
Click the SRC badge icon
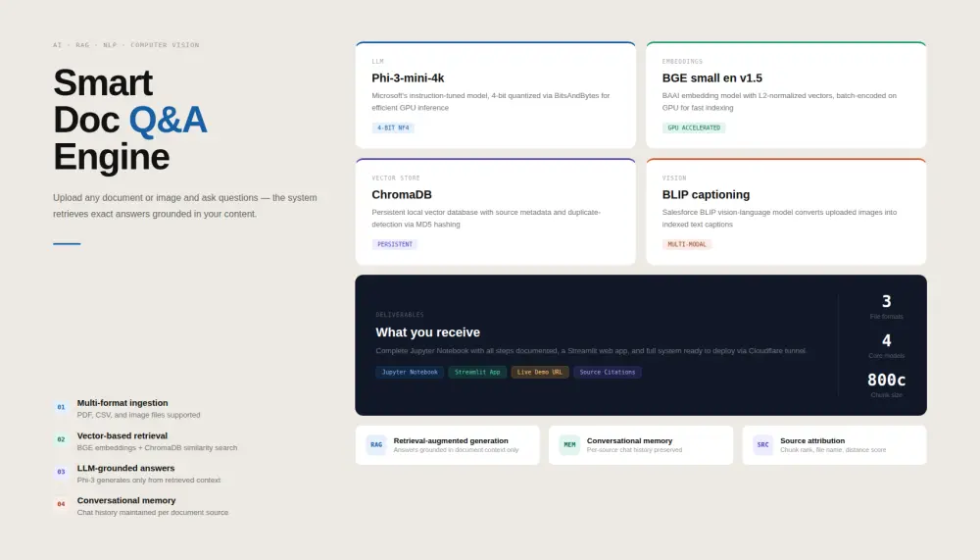pyautogui.click(x=762, y=445)
